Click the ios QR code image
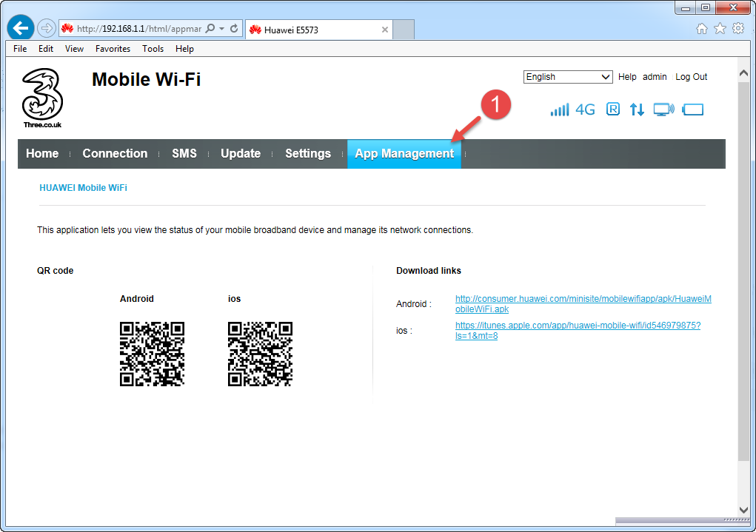Image resolution: width=756 pixels, height=532 pixels. 260,354
